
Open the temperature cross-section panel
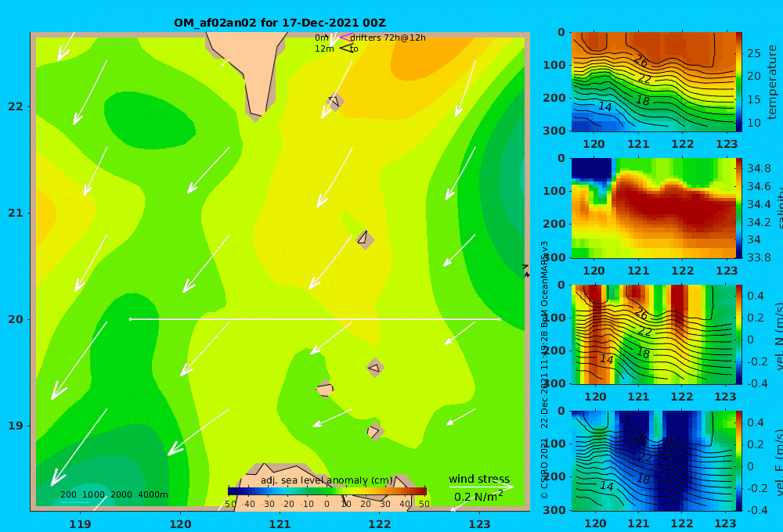(x=653, y=82)
